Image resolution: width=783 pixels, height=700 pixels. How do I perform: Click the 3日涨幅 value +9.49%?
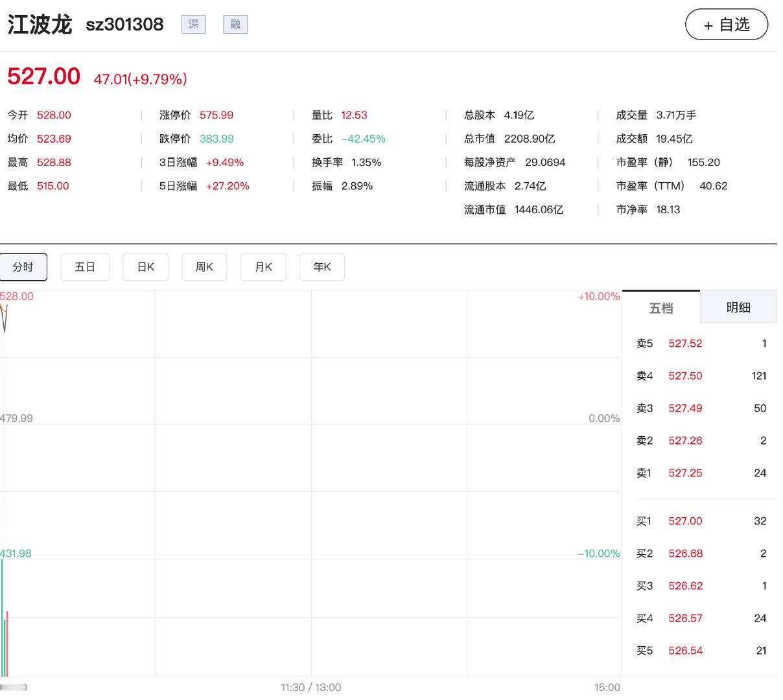coord(225,163)
